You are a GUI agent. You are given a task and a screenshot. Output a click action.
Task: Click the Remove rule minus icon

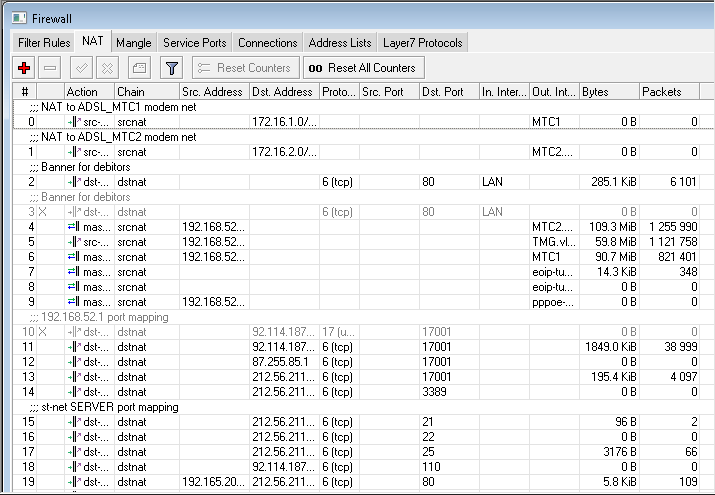pyautogui.click(x=51, y=67)
